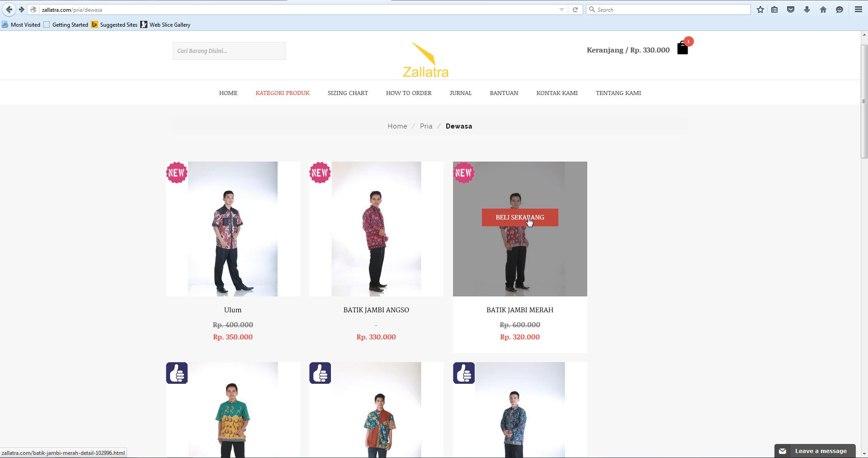868x458 pixels.
Task: Go back with the browser back arrow
Action: pyautogui.click(x=9, y=10)
